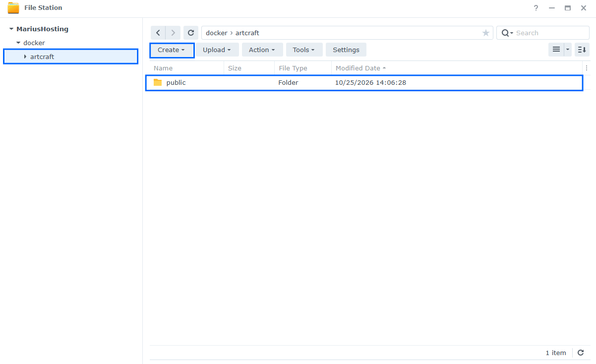Image resolution: width=596 pixels, height=364 pixels.
Task: Sort by File Type column header
Action: coord(302,68)
